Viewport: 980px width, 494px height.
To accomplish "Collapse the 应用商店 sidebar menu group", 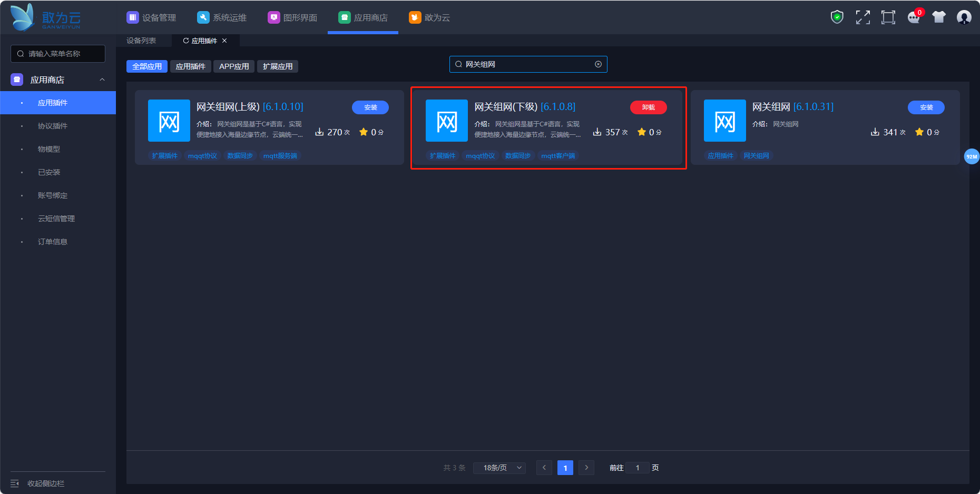I will 102,80.
